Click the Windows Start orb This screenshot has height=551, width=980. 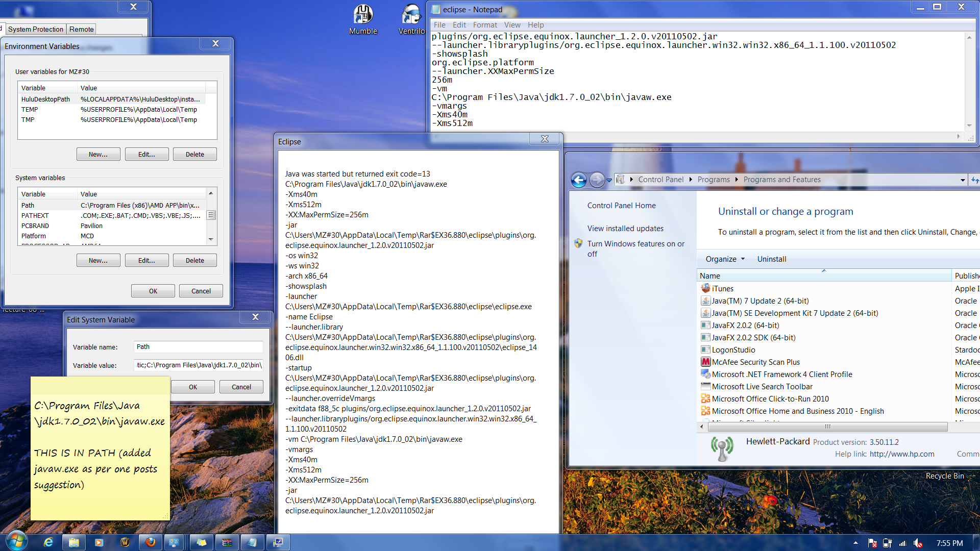16,542
